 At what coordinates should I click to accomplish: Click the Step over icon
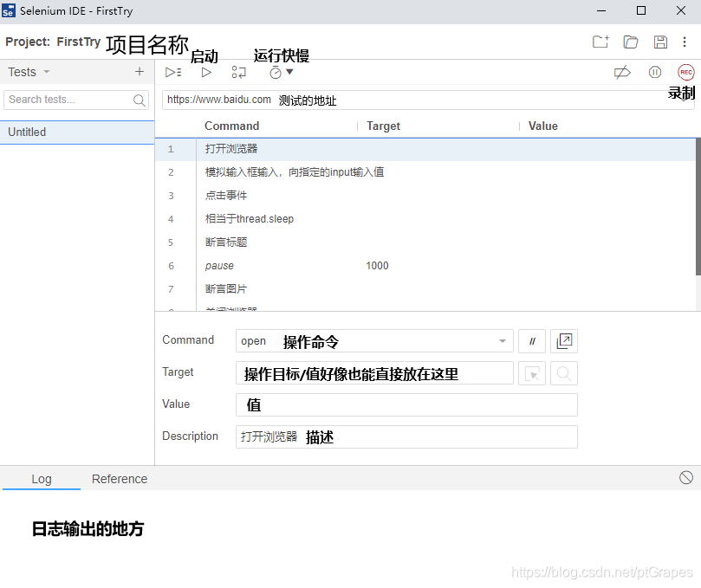tap(238, 73)
